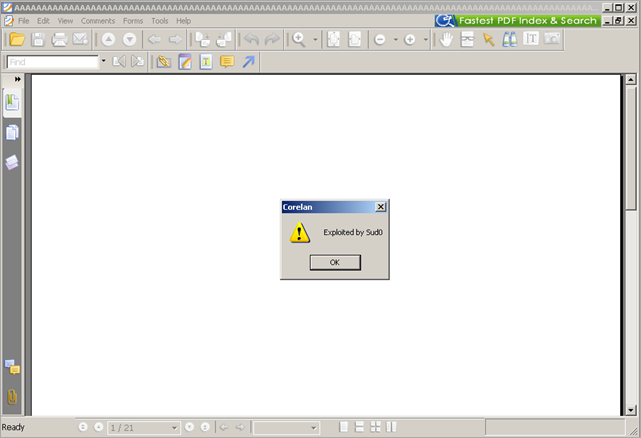Click the Open folder toolbar icon
The height and width of the screenshot is (438, 641).
pos(16,39)
